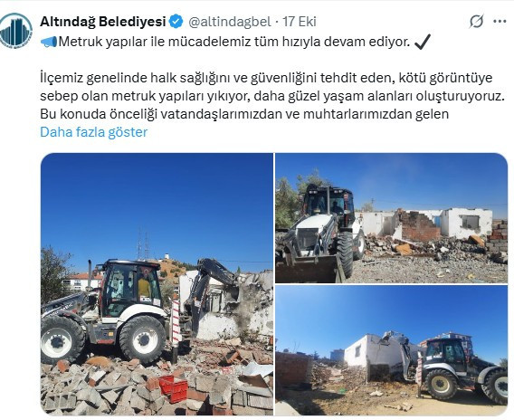This screenshot has height=420, width=514.
Task: Expand tweet with Daha fazla göster
Action: (x=94, y=132)
